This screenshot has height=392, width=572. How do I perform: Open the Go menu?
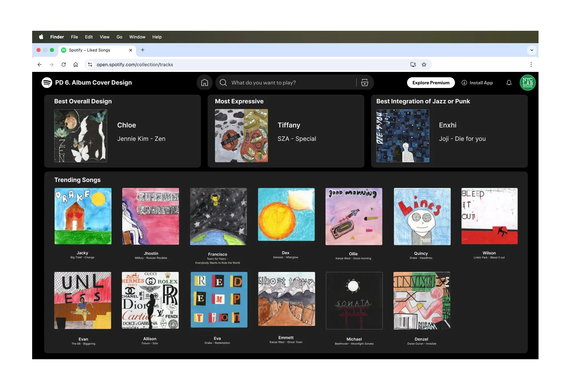119,37
